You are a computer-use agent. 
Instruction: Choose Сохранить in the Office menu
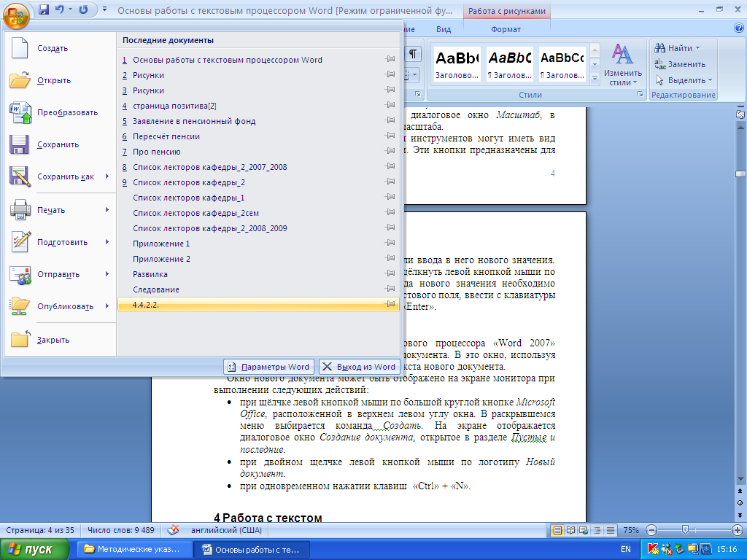pyautogui.click(x=60, y=144)
